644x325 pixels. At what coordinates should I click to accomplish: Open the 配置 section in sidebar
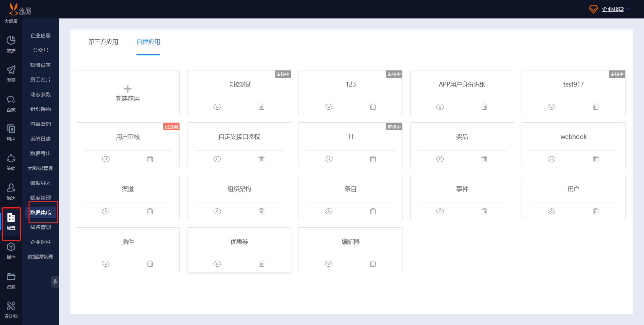pyautogui.click(x=11, y=221)
